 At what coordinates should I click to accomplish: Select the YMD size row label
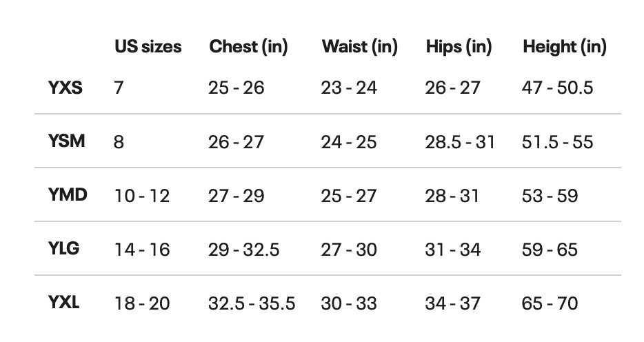[x=68, y=194]
